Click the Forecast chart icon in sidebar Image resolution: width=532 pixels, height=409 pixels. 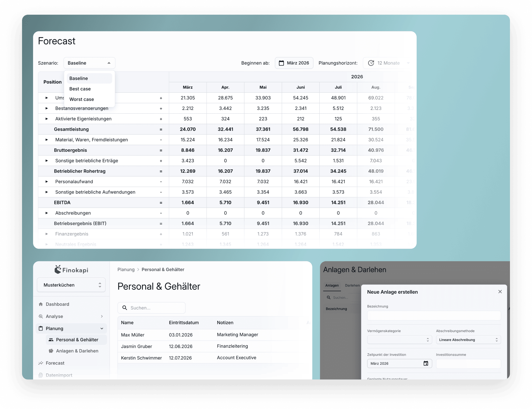pyautogui.click(x=41, y=363)
